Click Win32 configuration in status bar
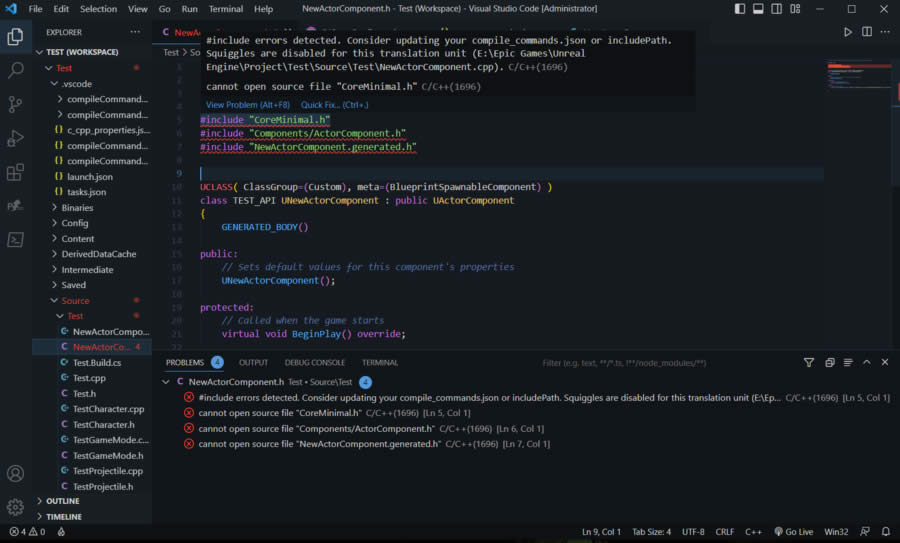The width and height of the screenshot is (900, 543). 836,532
